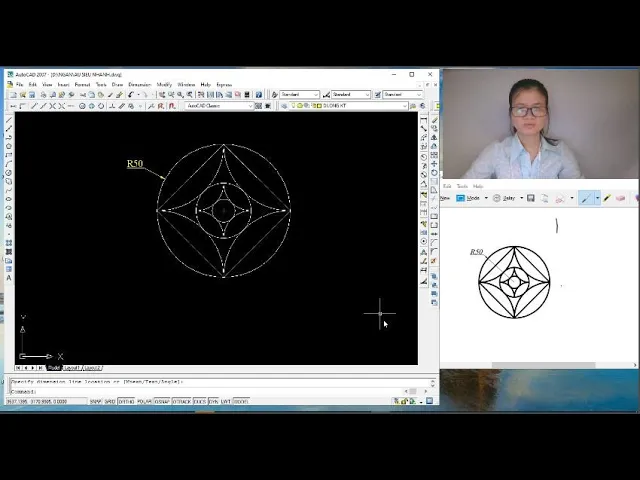
Task: Select the pen tool in Snipping Tool
Action: click(587, 198)
